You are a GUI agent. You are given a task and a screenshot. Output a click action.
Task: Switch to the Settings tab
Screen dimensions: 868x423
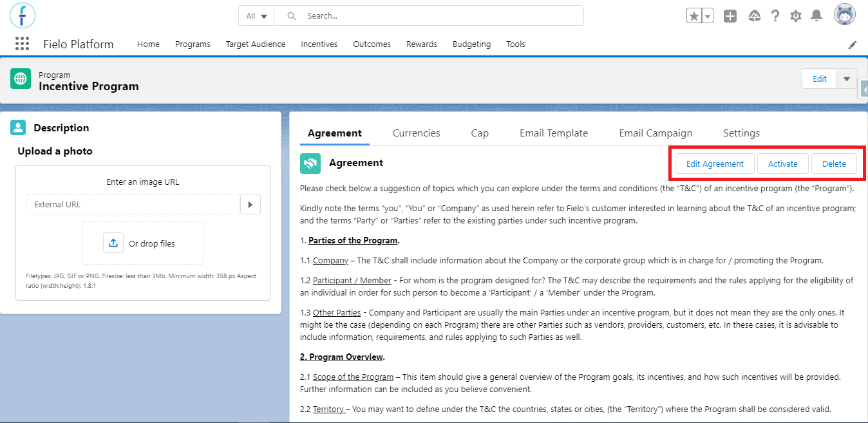(741, 133)
